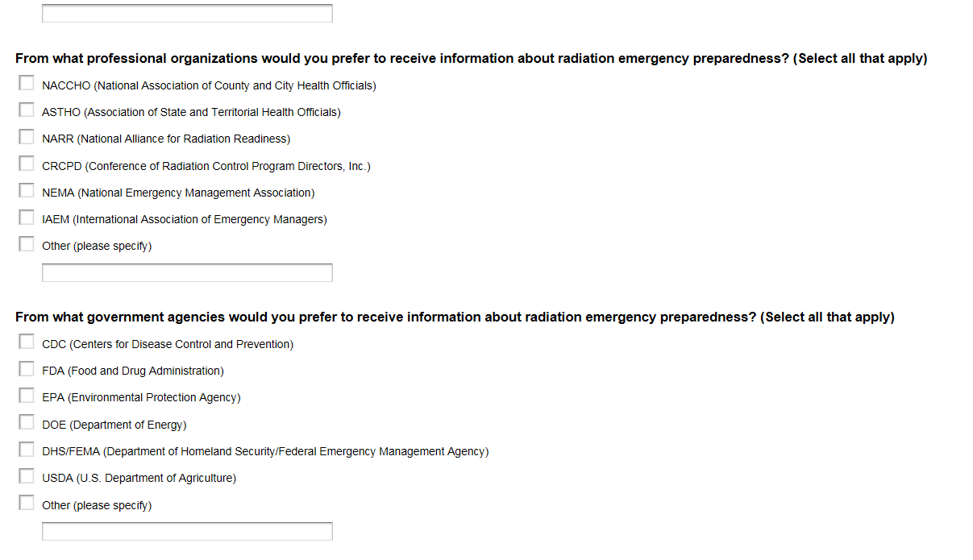Check Other under professional organizations

pos(27,244)
